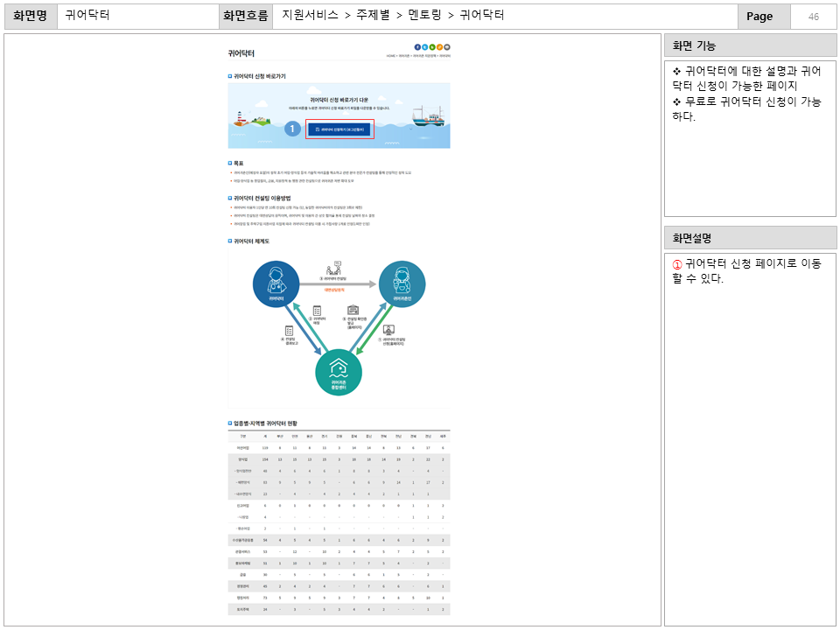Click the lighthouse illustration in banner
The image size is (840, 630).
pos(240,118)
